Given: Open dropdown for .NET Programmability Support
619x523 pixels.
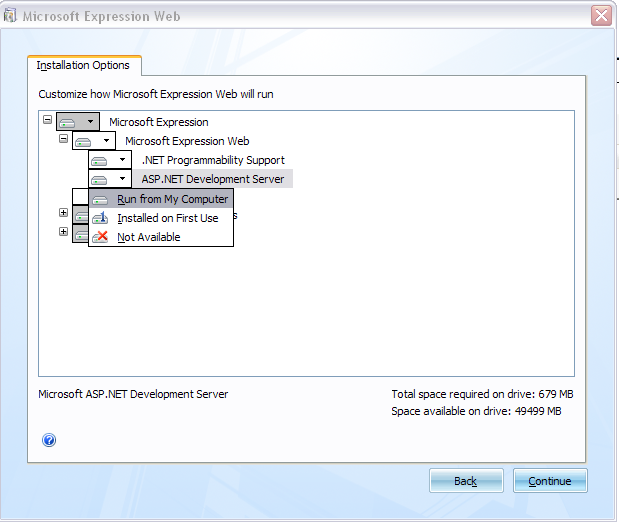Looking at the screenshot, I should (x=110, y=160).
